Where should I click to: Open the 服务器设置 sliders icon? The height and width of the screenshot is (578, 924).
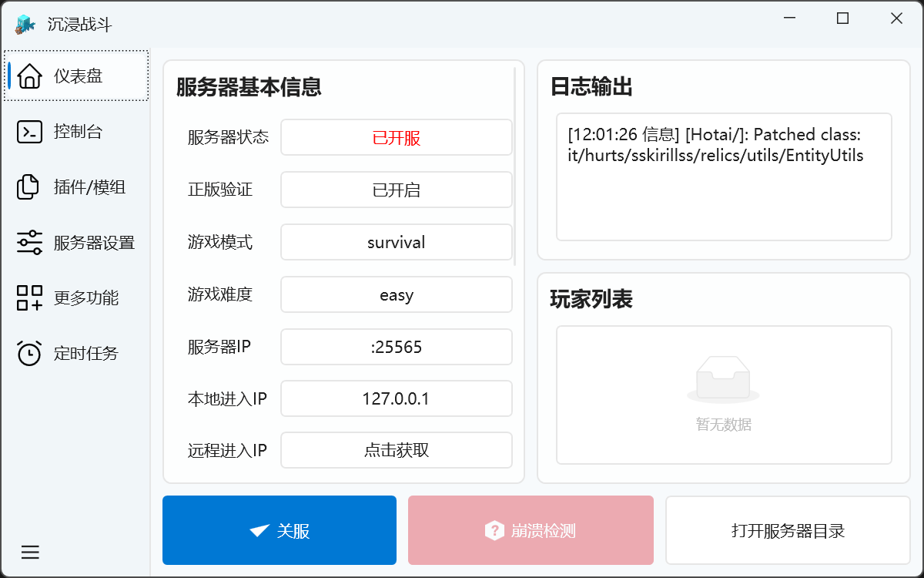29,243
